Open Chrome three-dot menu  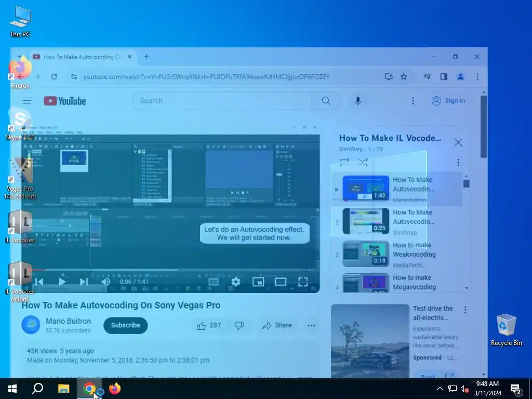coord(477,77)
